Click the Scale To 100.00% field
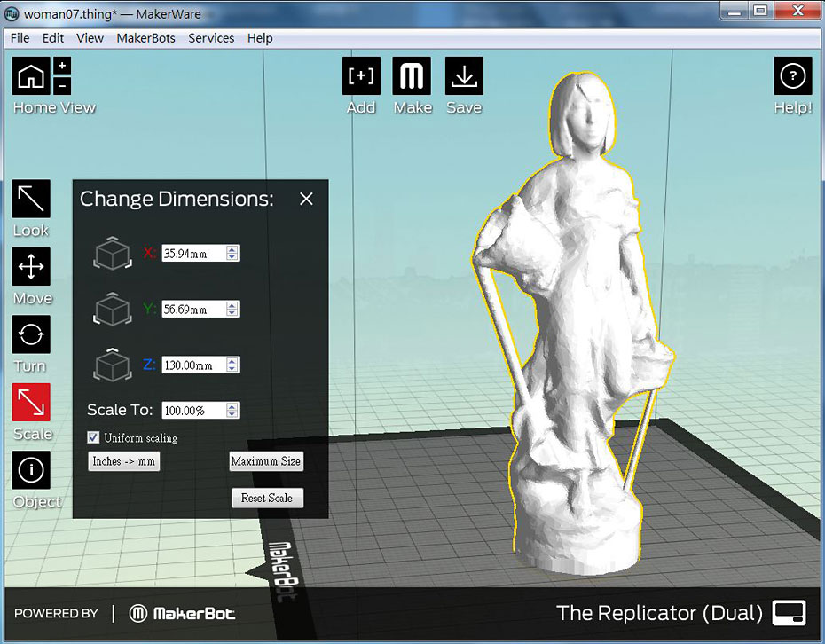 pyautogui.click(x=200, y=411)
